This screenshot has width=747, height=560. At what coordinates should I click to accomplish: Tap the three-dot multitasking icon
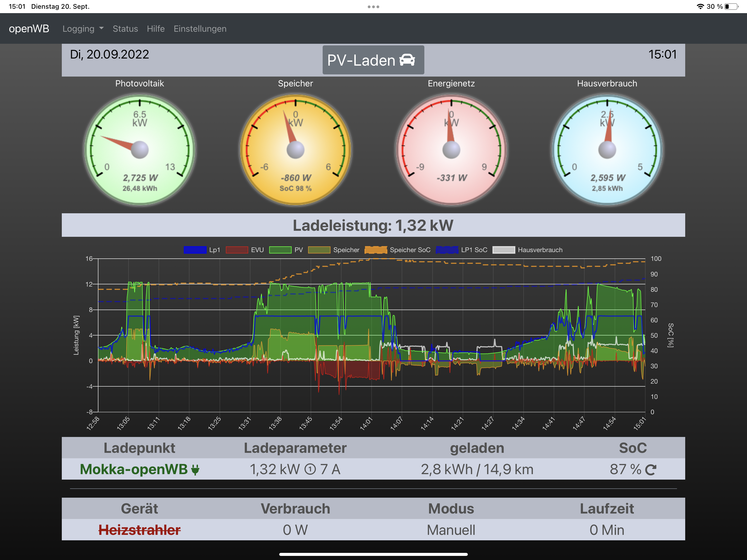[373, 7]
